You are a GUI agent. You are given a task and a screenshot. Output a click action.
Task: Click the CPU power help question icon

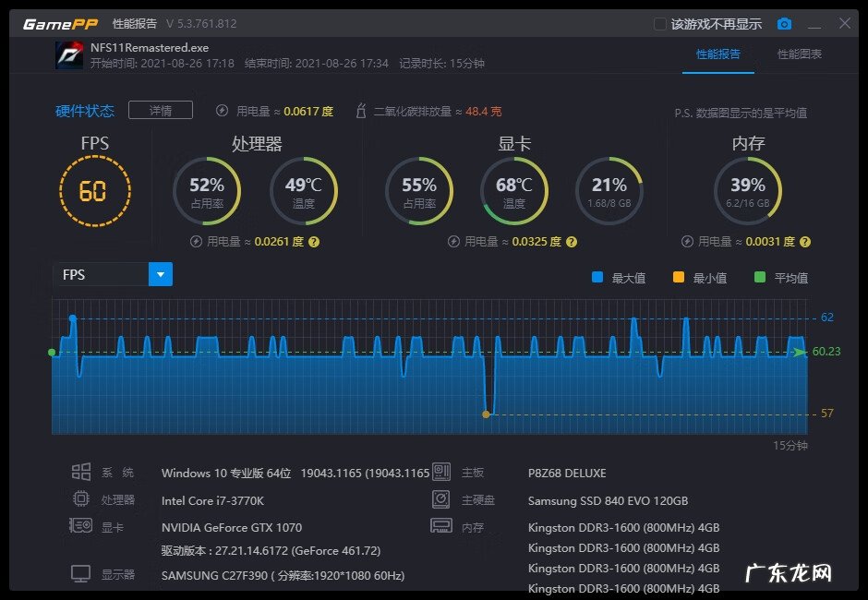click(x=314, y=242)
